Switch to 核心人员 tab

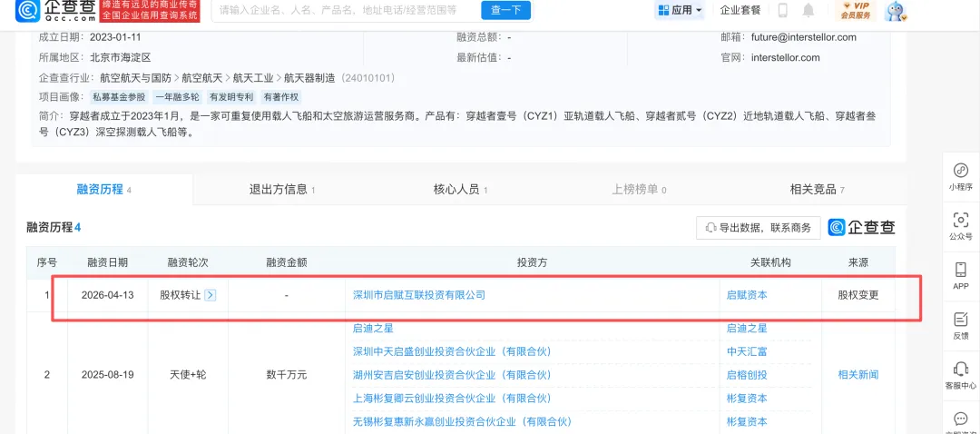461,190
